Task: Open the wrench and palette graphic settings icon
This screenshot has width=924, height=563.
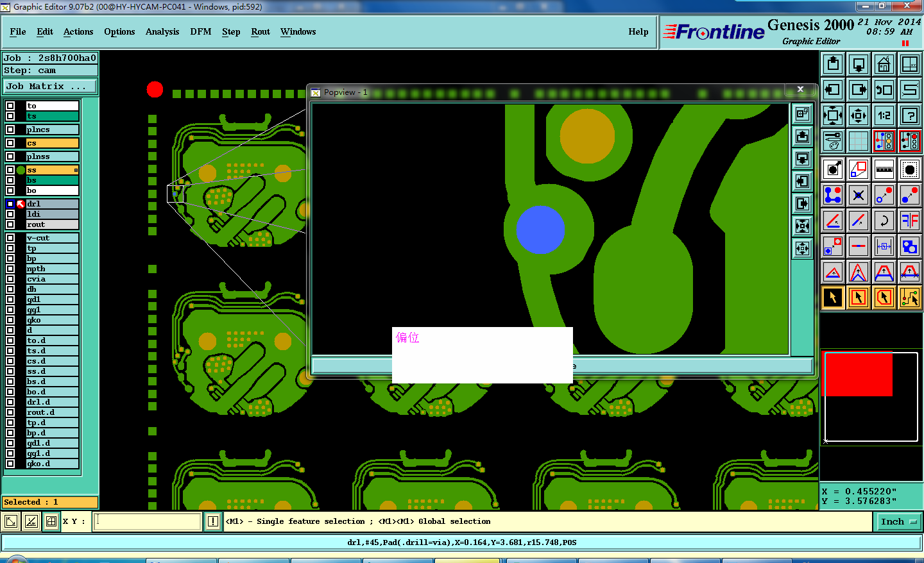Action: click(833, 141)
